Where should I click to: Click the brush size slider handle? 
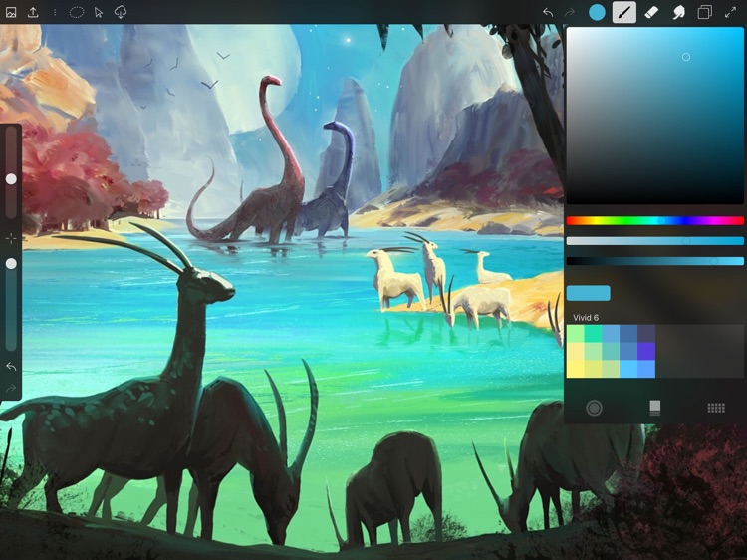(11, 179)
